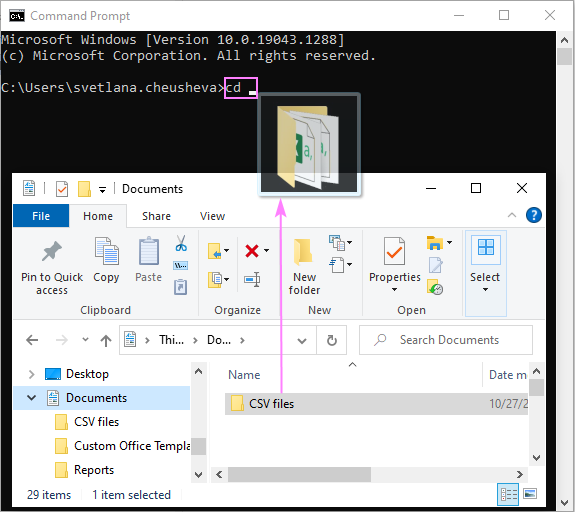Go Back in Explorer navigation

[32, 340]
